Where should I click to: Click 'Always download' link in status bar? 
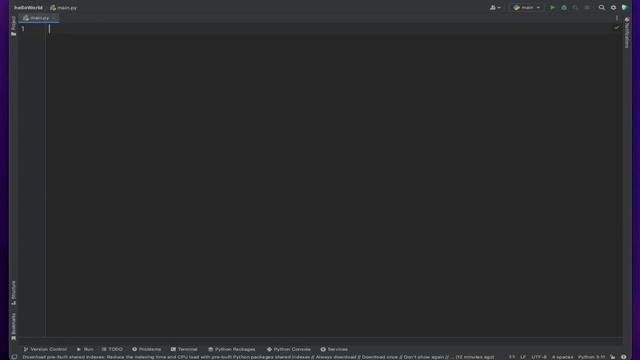(x=336, y=357)
